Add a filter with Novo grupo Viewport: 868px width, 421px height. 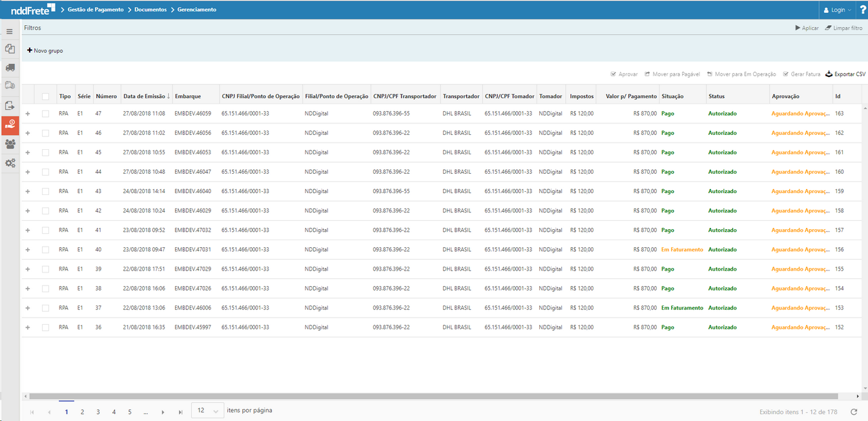(45, 50)
